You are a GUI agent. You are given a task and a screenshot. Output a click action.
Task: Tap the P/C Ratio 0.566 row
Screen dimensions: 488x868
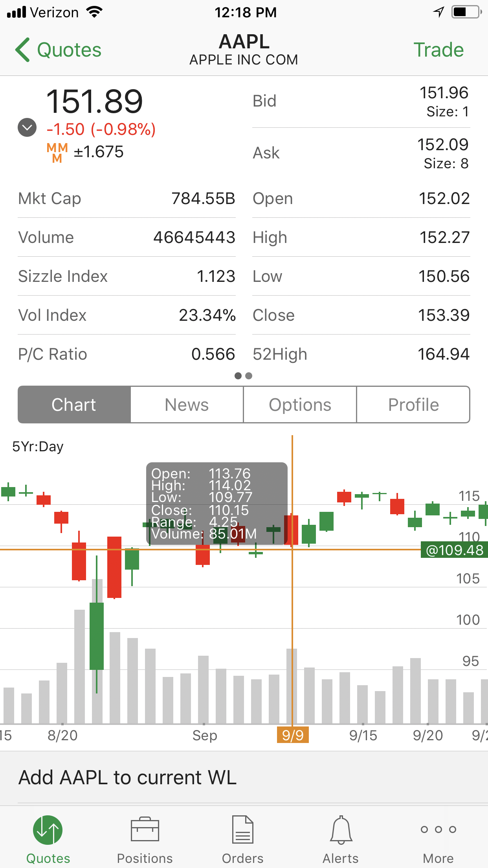(x=127, y=354)
